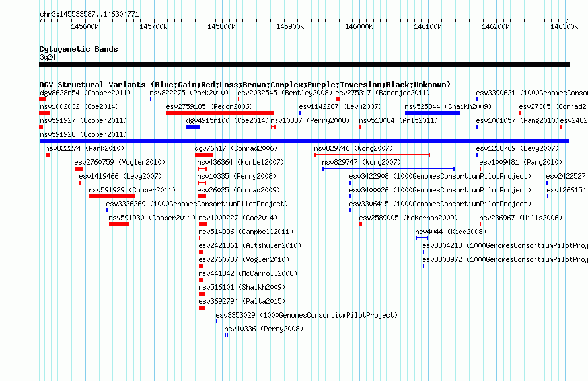Click dgv4915n100 (Coe2014) label
588x381 pixels.
(228, 120)
